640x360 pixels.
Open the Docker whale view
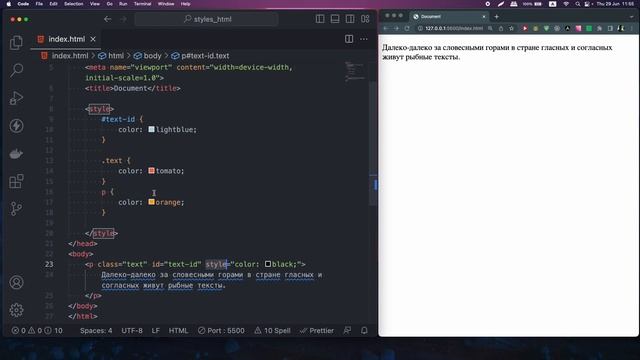16,154
